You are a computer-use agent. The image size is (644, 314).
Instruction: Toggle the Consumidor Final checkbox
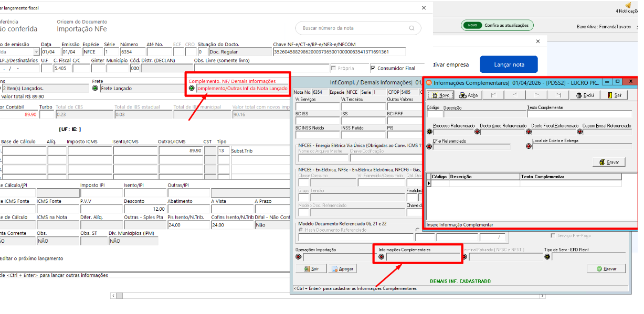coord(373,68)
